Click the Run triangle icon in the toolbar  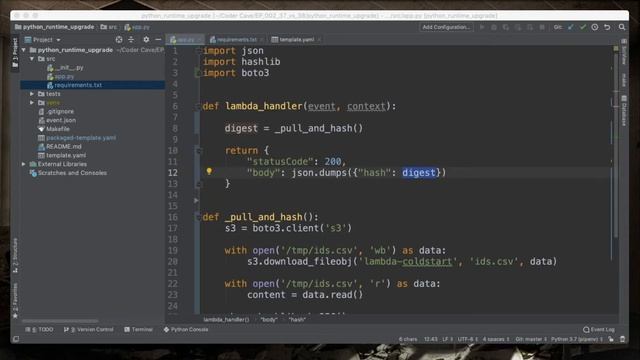[x=482, y=27]
